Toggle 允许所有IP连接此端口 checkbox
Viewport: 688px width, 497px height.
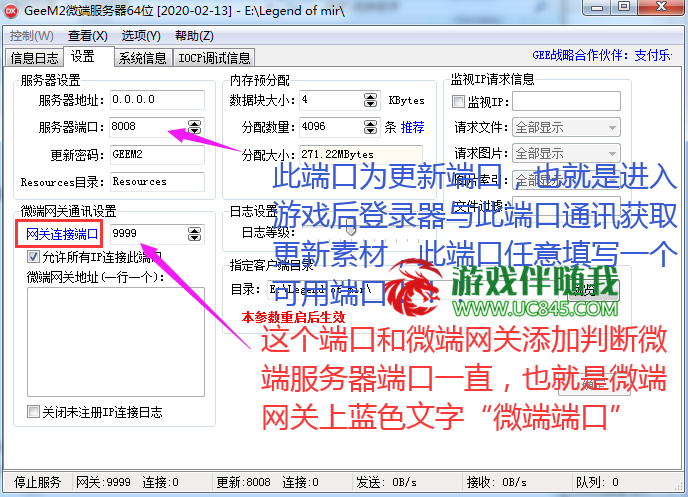pos(33,256)
